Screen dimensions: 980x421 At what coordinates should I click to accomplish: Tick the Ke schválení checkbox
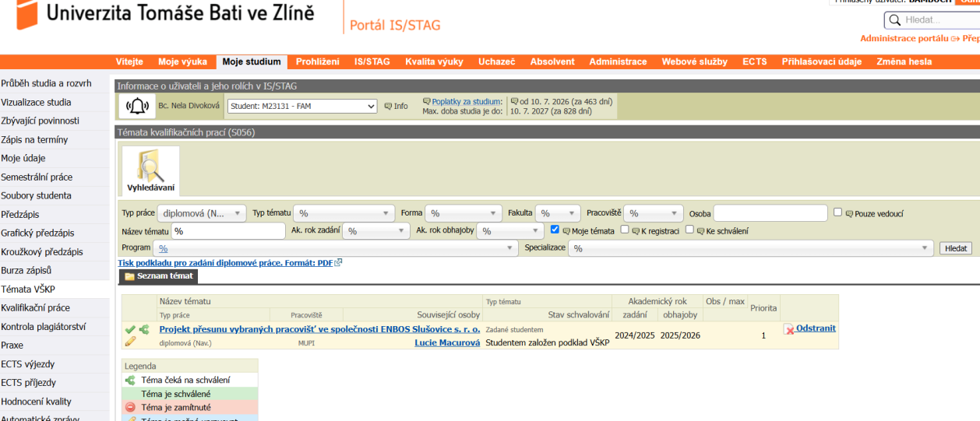(689, 230)
